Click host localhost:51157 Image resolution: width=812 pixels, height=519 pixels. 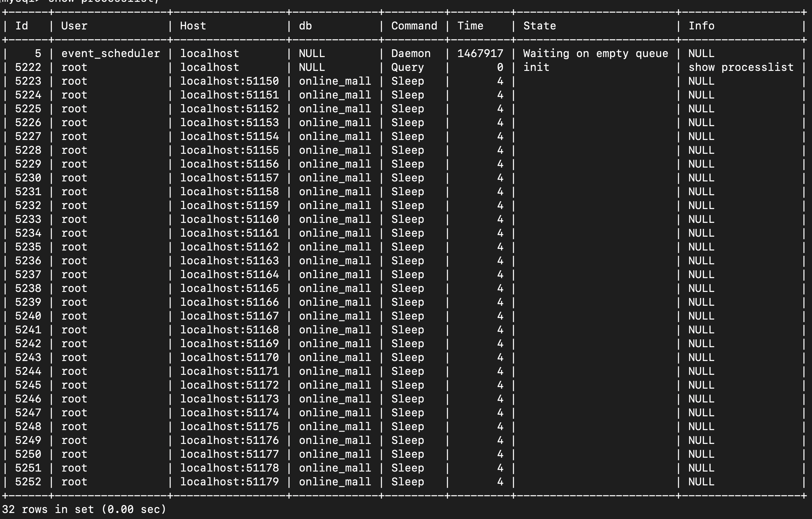tap(229, 178)
